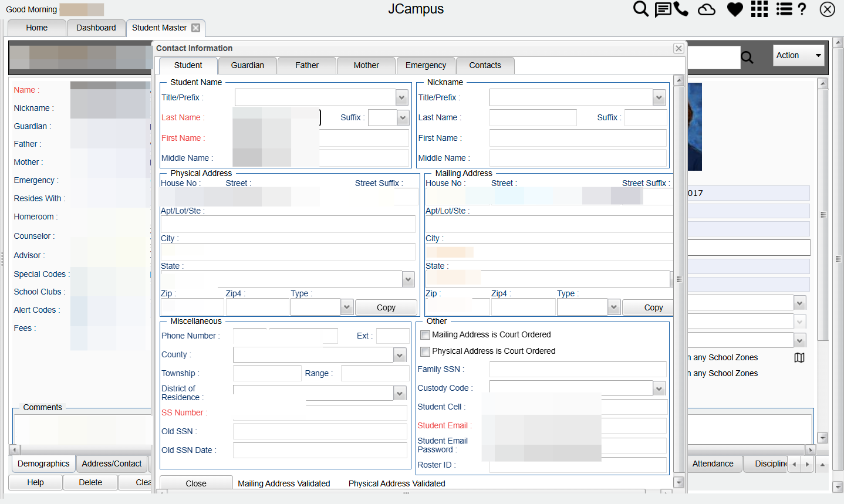This screenshot has width=844, height=504.
Task: Expand the County dropdown
Action: (400, 355)
